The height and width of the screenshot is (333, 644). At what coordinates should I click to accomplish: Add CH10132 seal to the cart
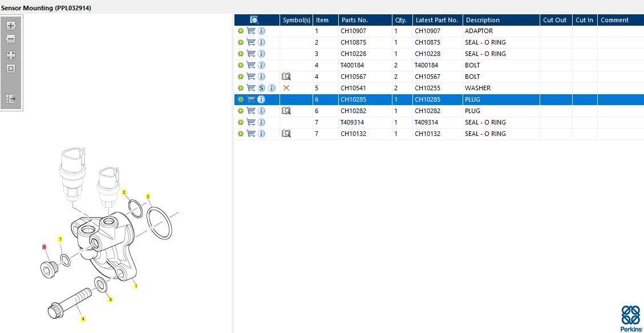click(x=250, y=134)
